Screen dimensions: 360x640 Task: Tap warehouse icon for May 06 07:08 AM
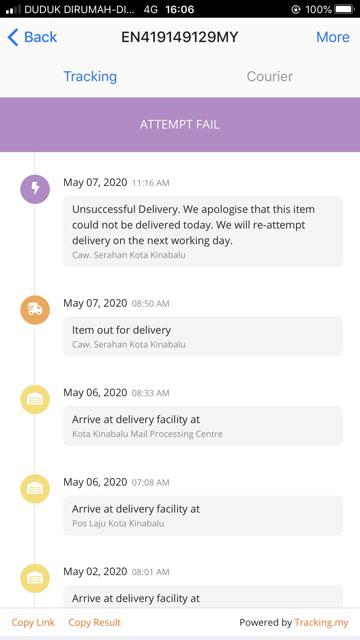point(35,489)
